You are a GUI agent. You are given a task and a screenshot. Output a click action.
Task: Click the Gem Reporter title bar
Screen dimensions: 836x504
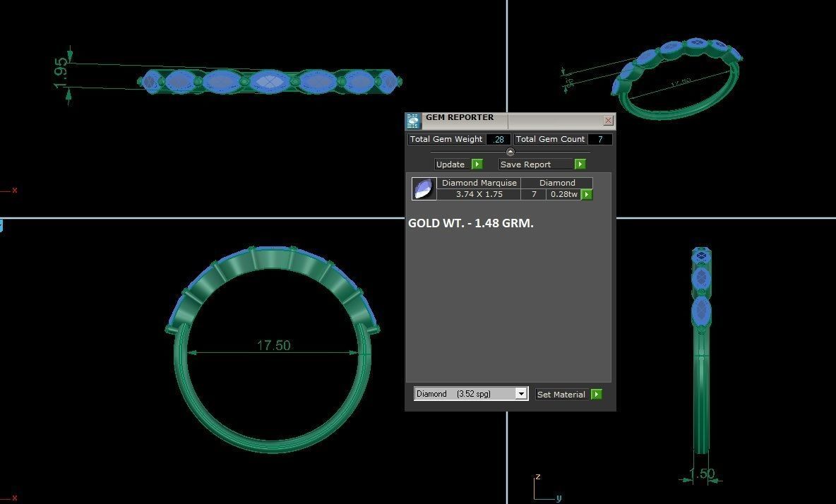[510, 121]
